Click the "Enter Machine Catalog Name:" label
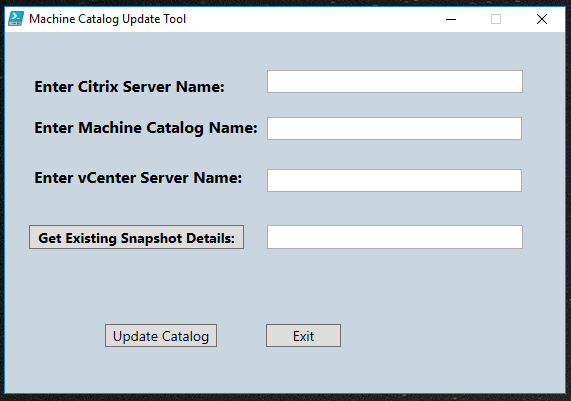The height and width of the screenshot is (401, 571). 146,128
